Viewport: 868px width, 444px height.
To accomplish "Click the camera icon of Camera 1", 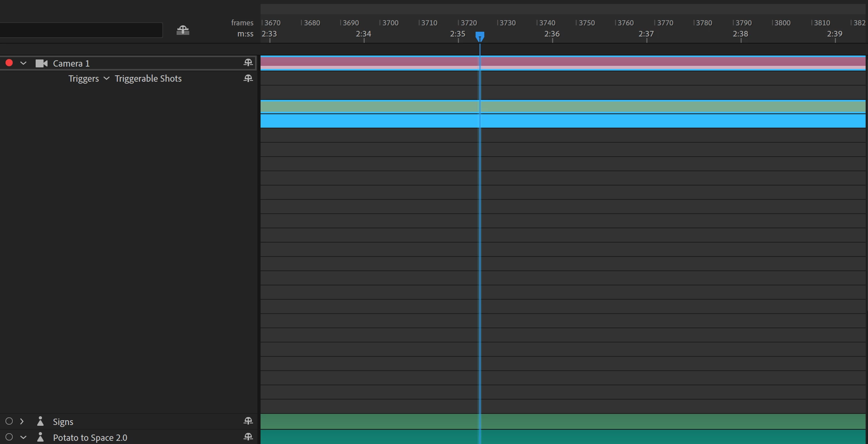I will pos(42,63).
